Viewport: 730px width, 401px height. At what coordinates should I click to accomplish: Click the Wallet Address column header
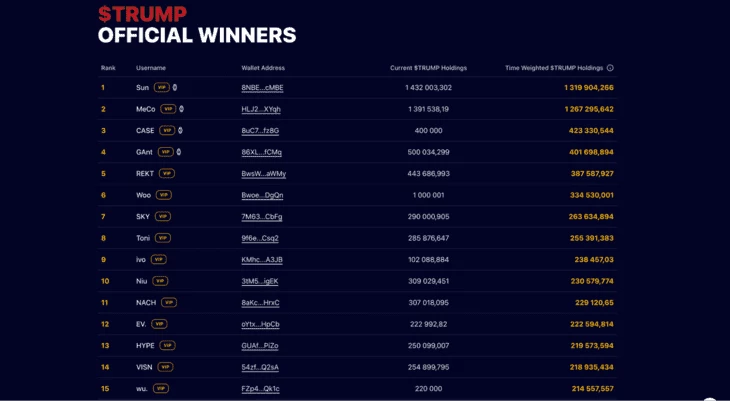263,68
